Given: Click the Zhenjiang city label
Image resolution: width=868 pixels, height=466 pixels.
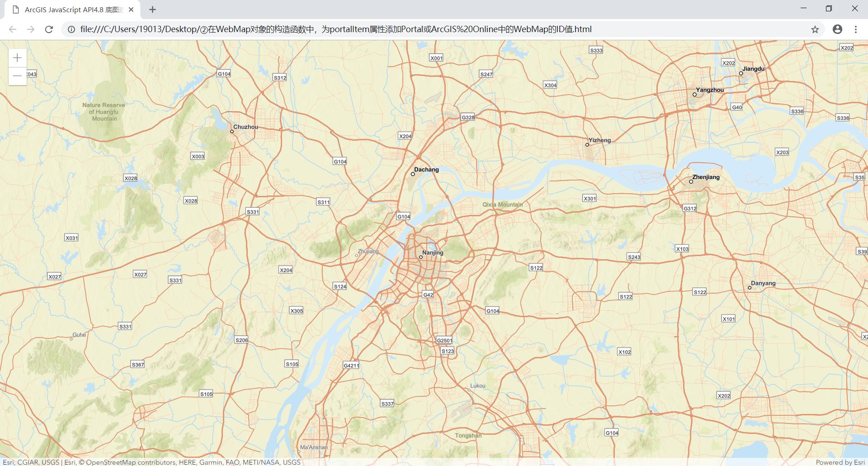Looking at the screenshot, I should click(706, 177).
